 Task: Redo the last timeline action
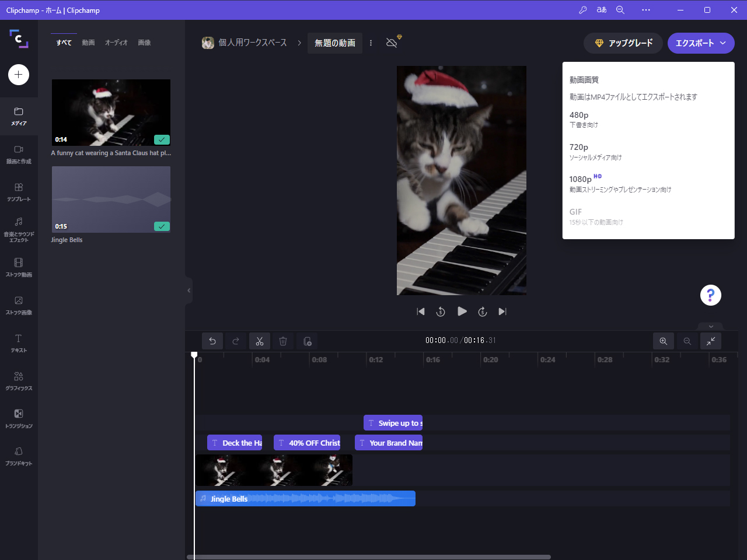[236, 341]
